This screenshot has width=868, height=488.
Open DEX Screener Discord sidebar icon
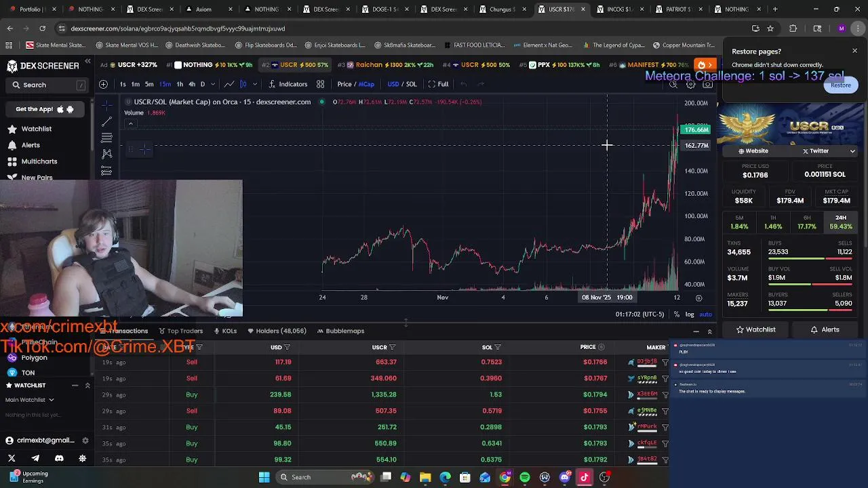(59, 458)
